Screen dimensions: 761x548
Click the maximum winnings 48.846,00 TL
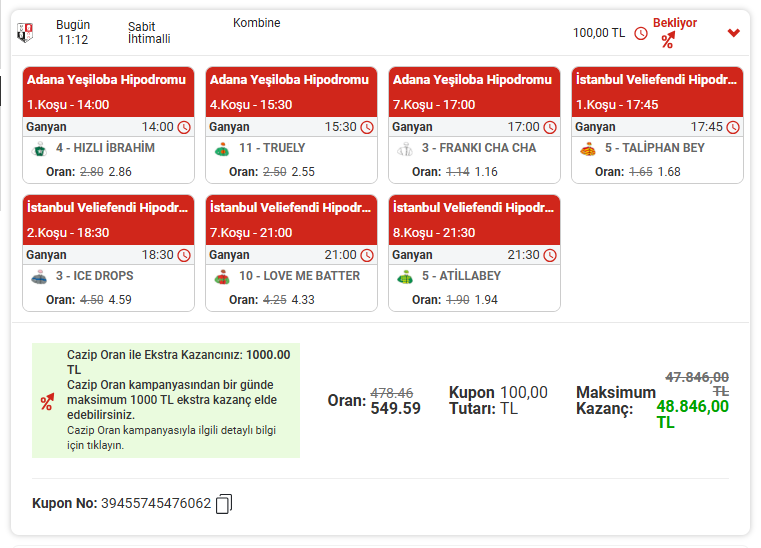tap(693, 414)
